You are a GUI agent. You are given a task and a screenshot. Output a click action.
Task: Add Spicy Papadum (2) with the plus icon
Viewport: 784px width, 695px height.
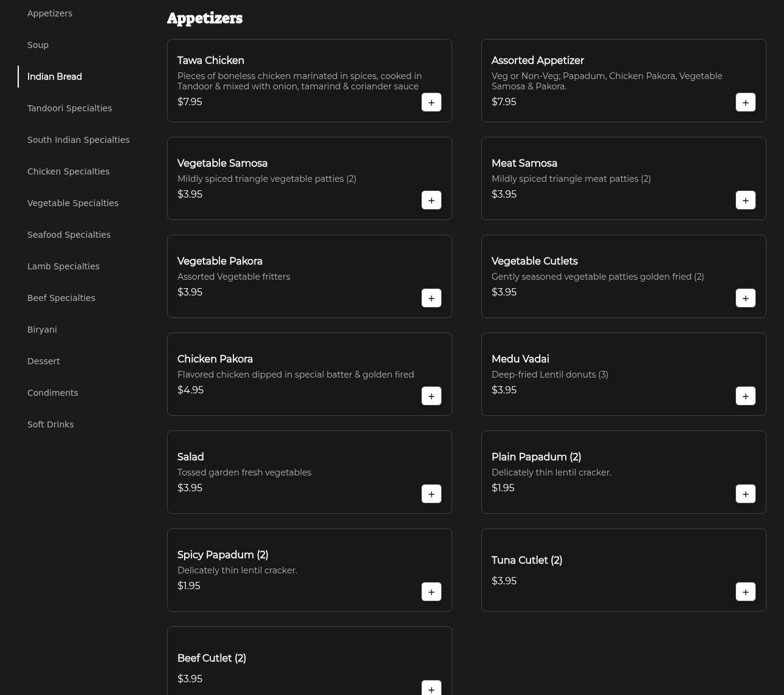(x=432, y=592)
